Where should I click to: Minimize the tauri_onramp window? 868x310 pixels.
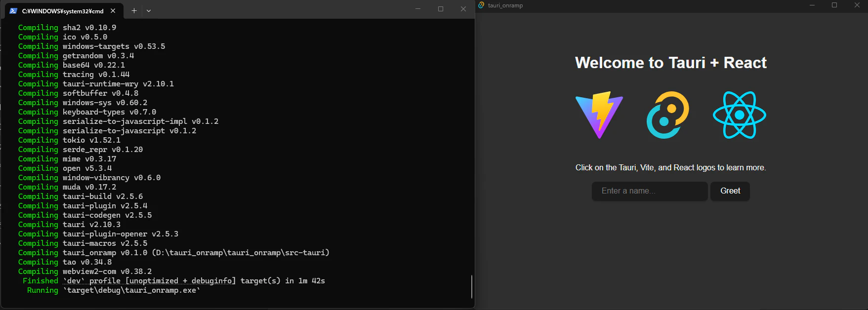(x=812, y=5)
